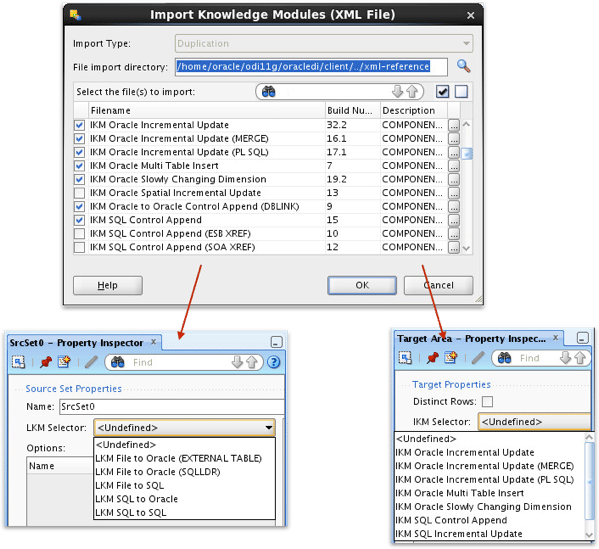
Task: Click the binoculars search icon in import dialog
Action: pos(269,92)
